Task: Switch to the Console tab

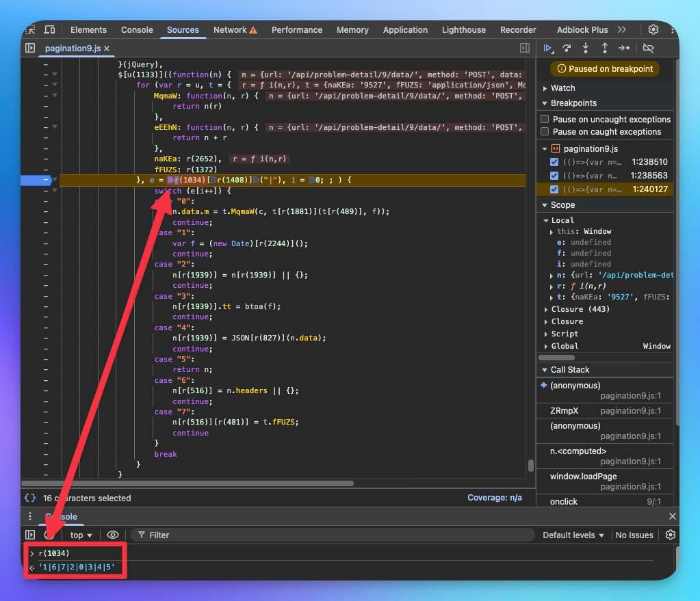Action: (x=137, y=30)
